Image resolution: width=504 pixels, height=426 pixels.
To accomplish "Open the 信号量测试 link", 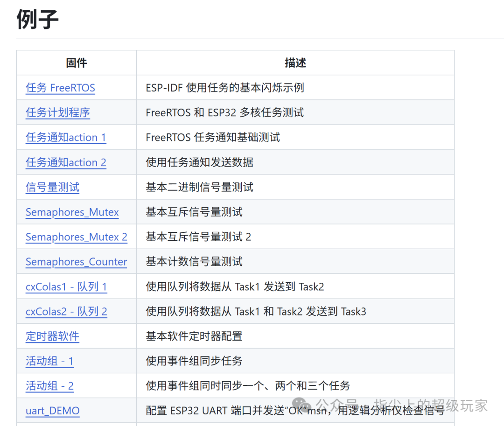I will tap(52, 187).
